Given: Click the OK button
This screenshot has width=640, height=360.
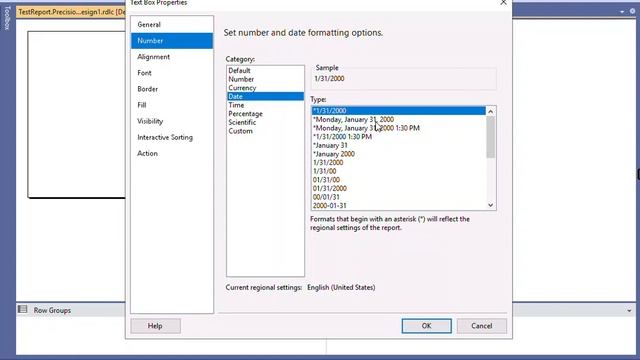Looking at the screenshot, I should [427, 326].
